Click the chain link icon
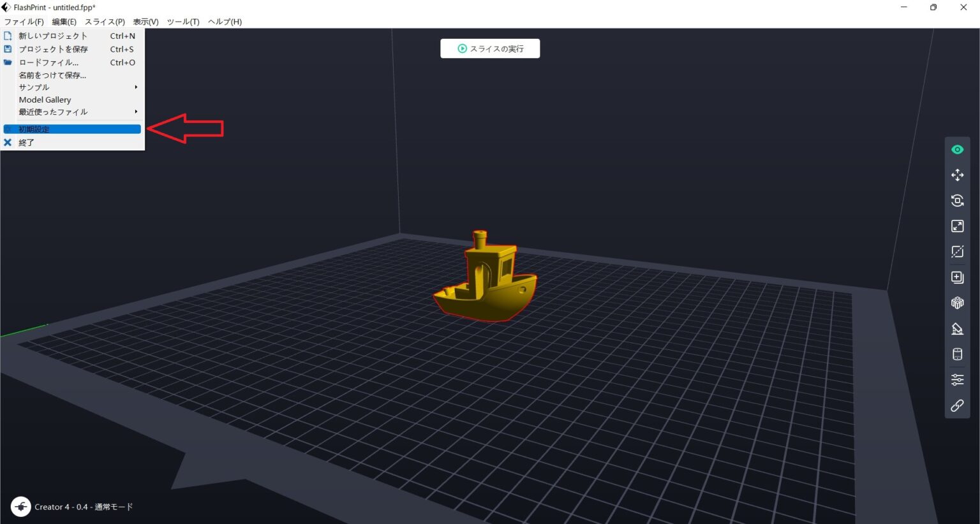980x524 pixels. (x=957, y=405)
